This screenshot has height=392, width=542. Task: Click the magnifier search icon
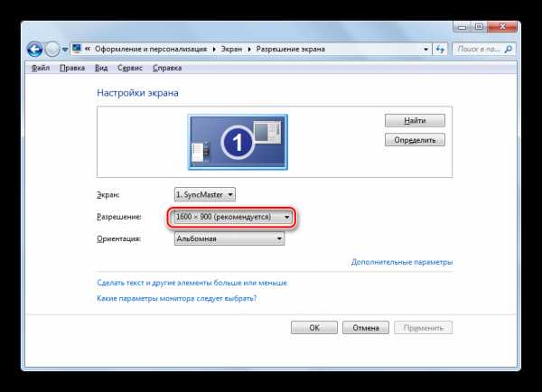[509, 50]
